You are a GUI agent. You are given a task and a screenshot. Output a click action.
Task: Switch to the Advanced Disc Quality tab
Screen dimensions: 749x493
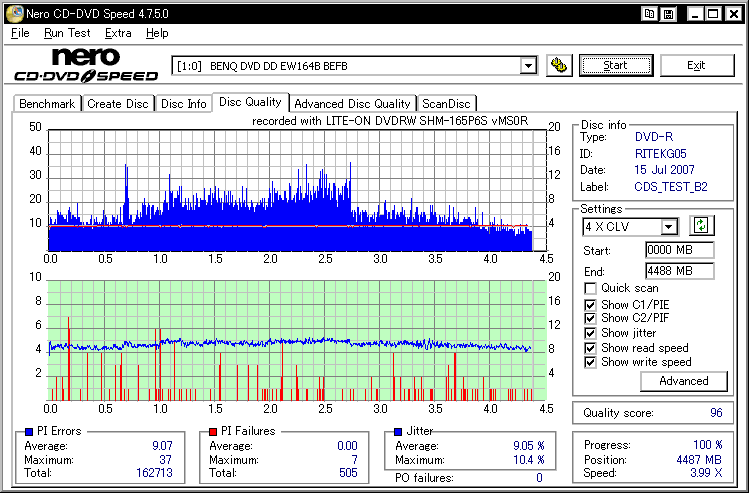coord(353,104)
